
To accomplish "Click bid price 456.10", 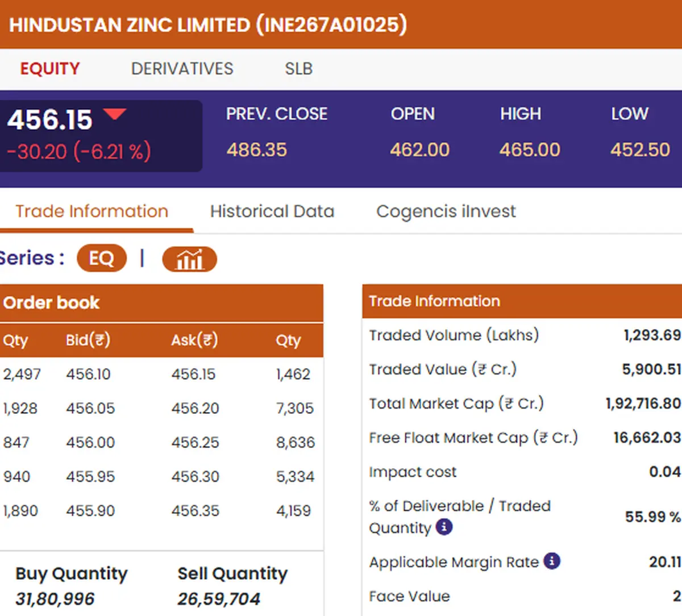I will pyautogui.click(x=89, y=374).
